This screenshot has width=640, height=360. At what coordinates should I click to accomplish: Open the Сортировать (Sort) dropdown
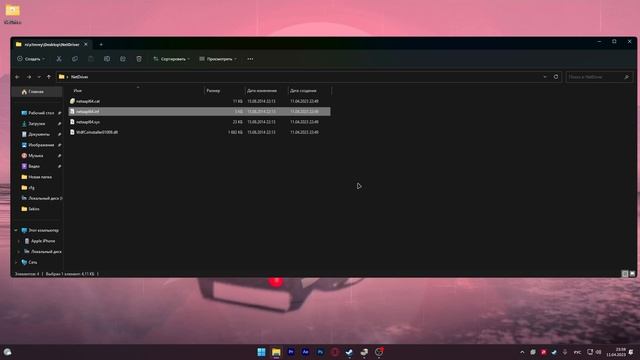[x=171, y=59]
